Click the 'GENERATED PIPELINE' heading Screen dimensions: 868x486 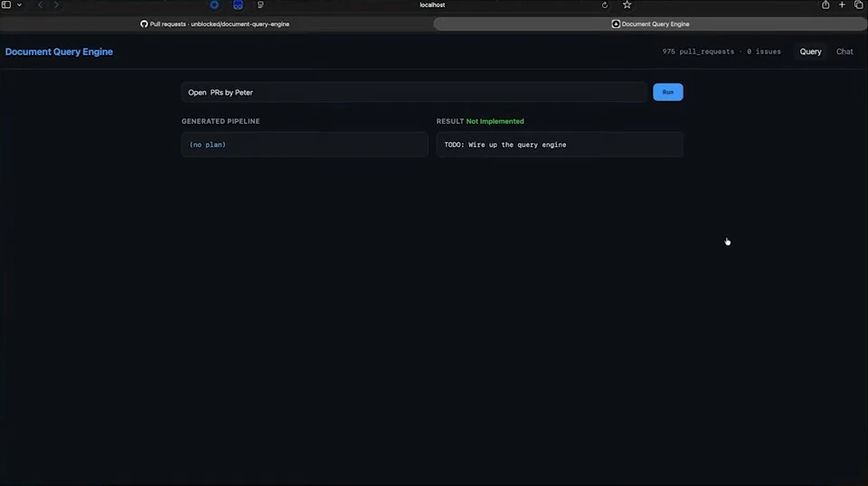pos(221,121)
